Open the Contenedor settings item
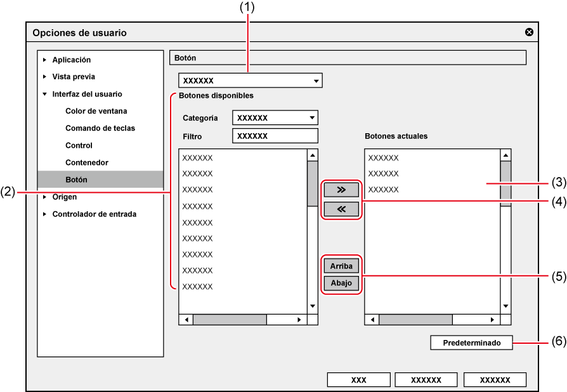Screen dimensions: 567x392 tap(86, 162)
